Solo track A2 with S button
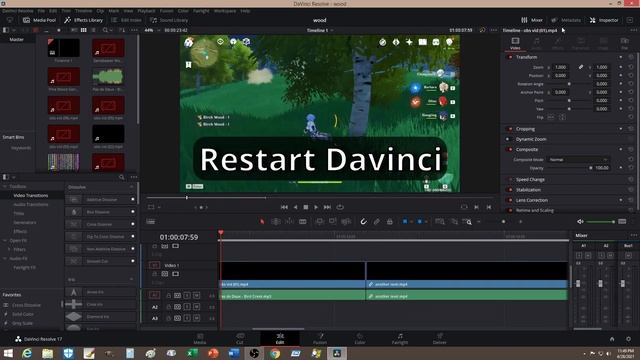 tap(187, 307)
